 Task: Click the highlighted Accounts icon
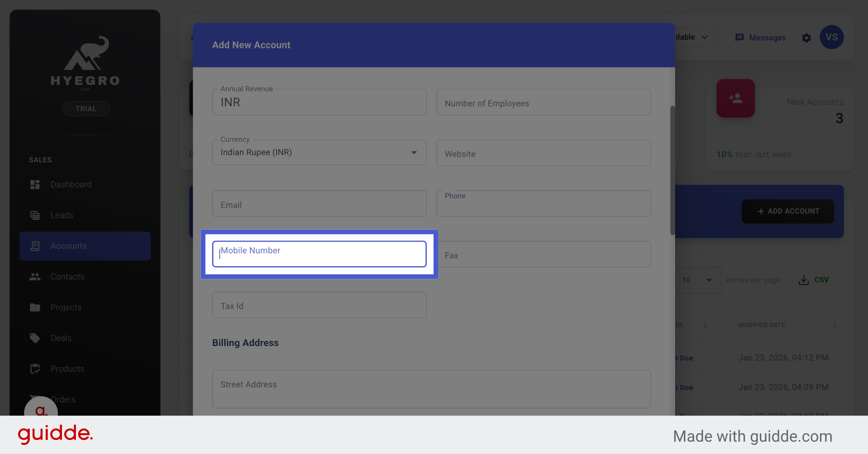click(35, 246)
